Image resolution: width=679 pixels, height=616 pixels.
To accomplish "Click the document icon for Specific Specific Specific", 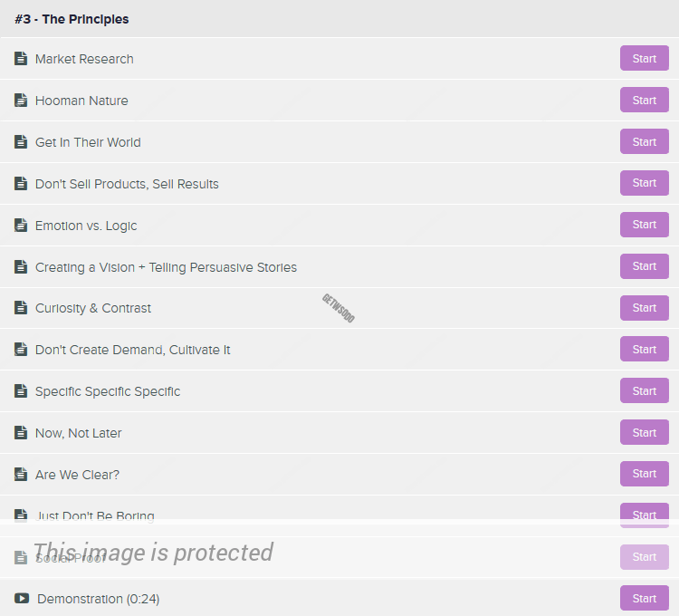I will pyautogui.click(x=21, y=391).
